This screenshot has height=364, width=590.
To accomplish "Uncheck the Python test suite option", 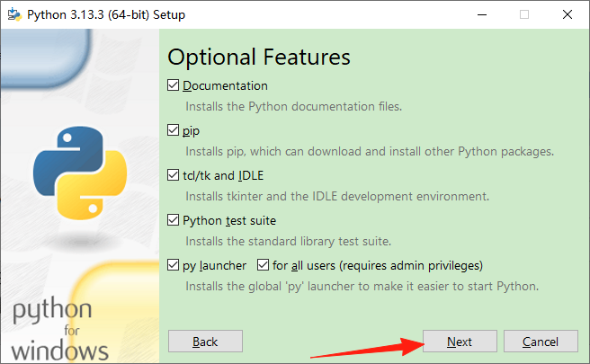I will pos(174,220).
